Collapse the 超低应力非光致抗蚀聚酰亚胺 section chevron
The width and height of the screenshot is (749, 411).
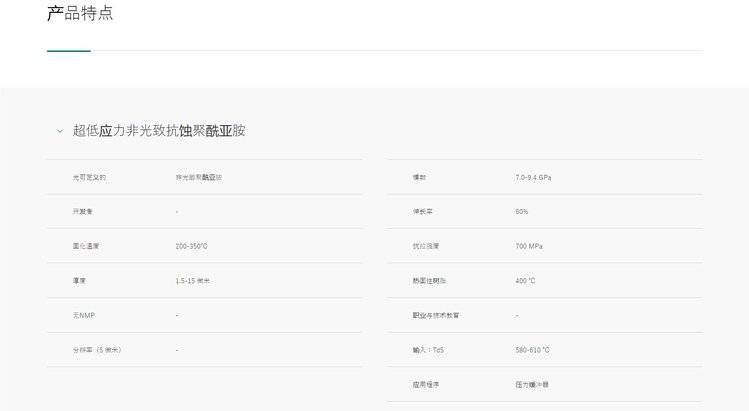tap(59, 131)
